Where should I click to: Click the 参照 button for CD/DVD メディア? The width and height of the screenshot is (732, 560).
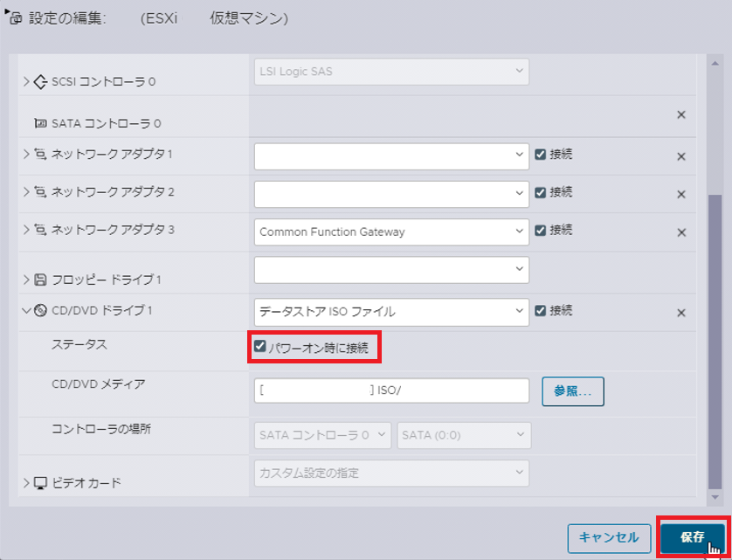[573, 391]
